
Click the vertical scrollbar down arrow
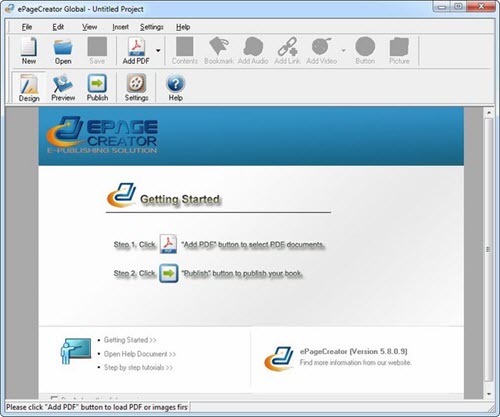[x=489, y=394]
